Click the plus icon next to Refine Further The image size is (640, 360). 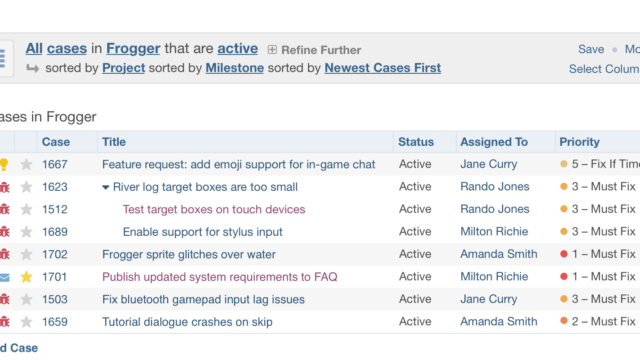click(x=272, y=50)
